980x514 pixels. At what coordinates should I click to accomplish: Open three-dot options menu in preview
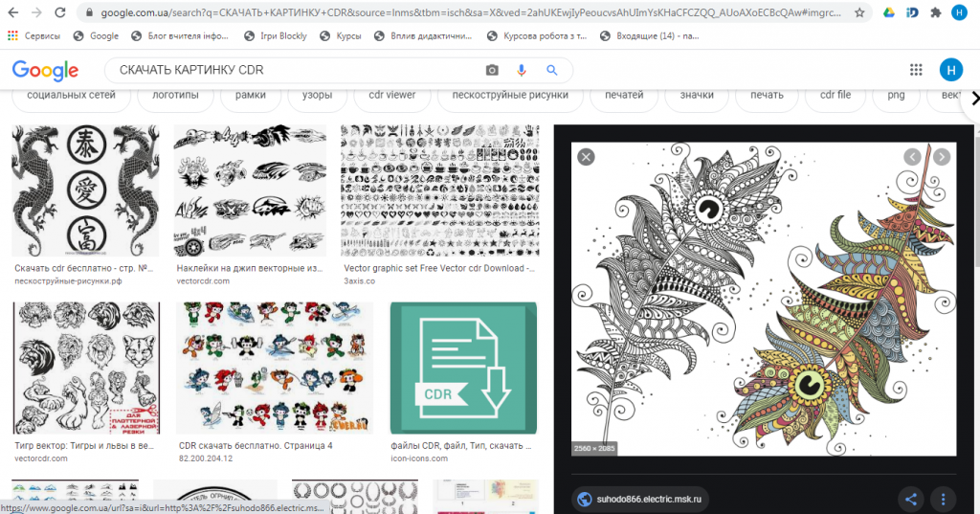(943, 499)
